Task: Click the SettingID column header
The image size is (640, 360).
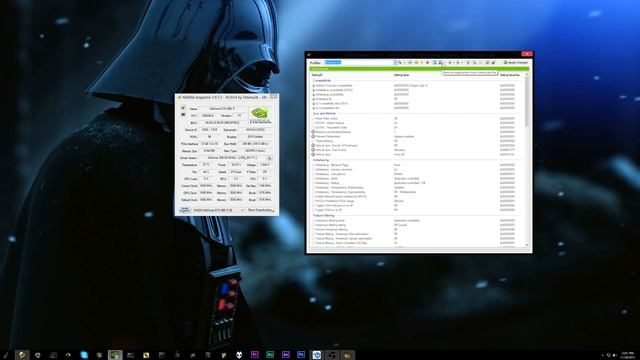Action: tap(317, 75)
